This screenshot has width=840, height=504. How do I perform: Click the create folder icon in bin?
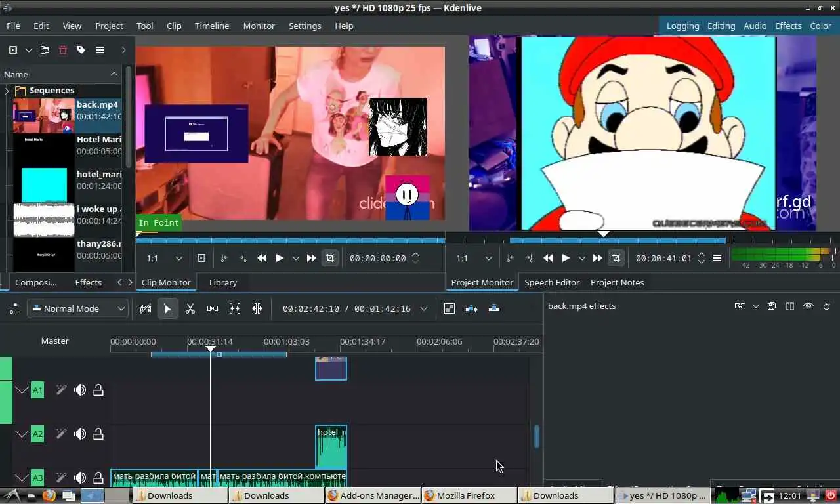[45, 50]
